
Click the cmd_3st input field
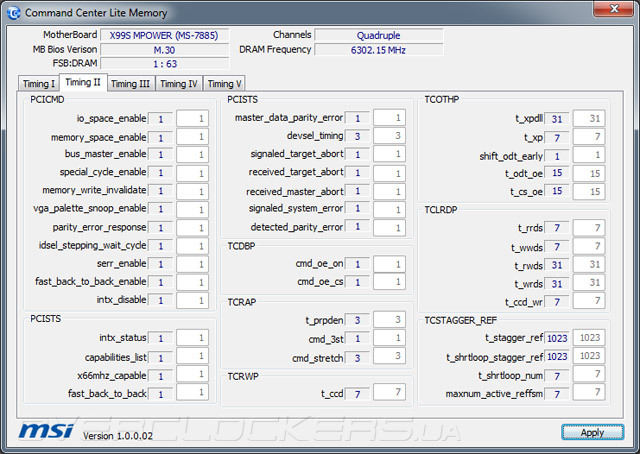pyautogui.click(x=389, y=338)
